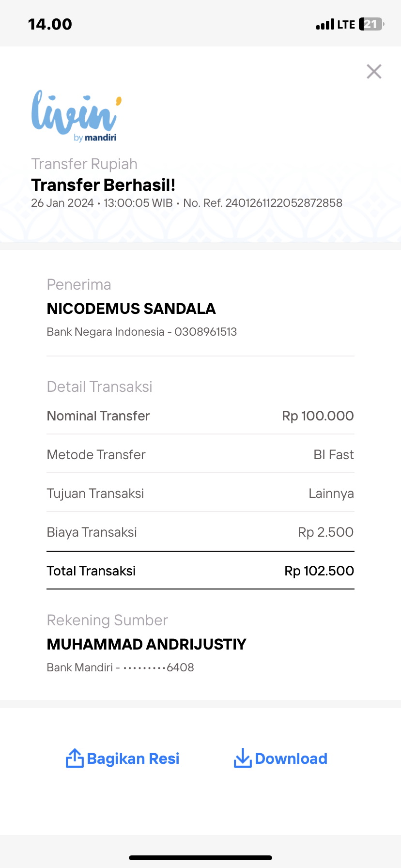Tap the Bagikan Resi button label

coord(133,759)
